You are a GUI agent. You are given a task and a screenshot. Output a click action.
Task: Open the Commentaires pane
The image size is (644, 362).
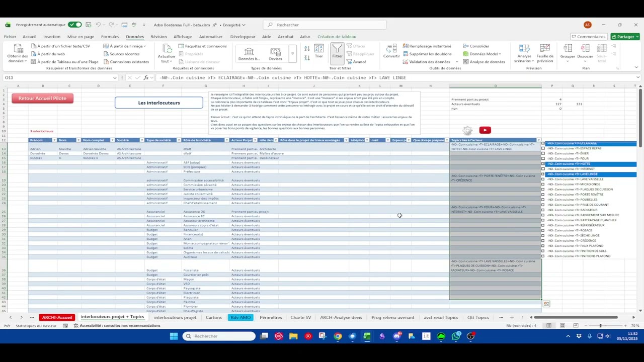pyautogui.click(x=588, y=37)
